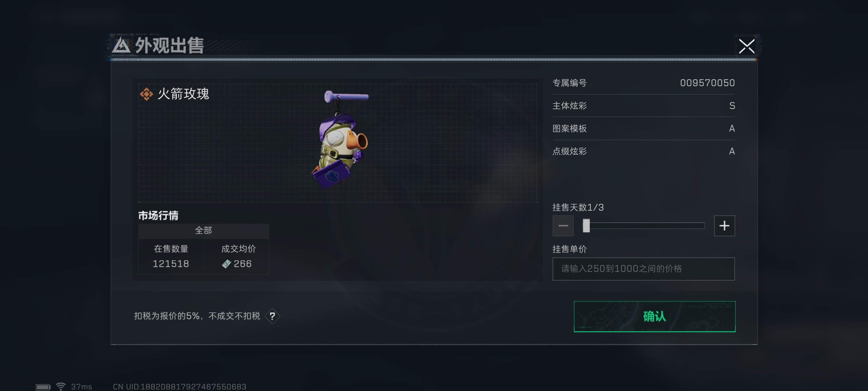Click the 成交均价 average price label
This screenshot has height=391, width=868.
238,249
